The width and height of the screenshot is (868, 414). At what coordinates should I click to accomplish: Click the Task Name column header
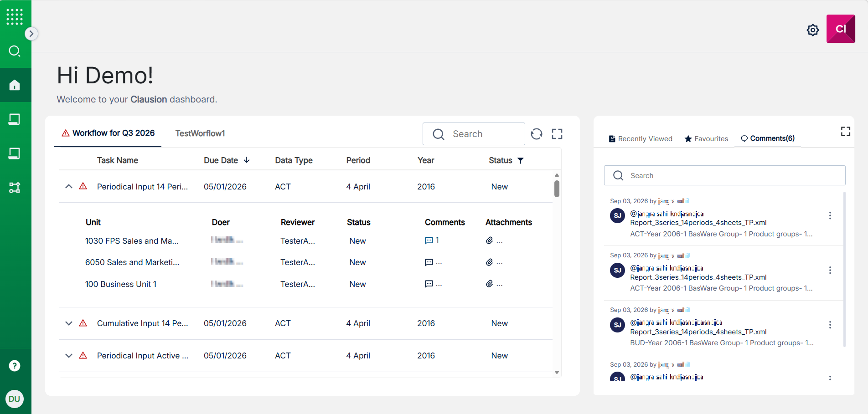pos(118,160)
